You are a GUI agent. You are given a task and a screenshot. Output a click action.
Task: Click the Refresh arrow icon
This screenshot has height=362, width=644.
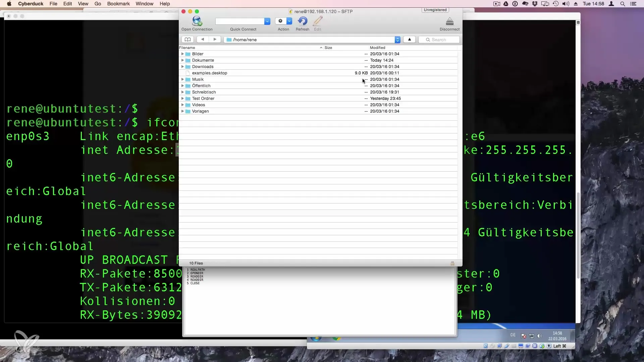(x=303, y=21)
